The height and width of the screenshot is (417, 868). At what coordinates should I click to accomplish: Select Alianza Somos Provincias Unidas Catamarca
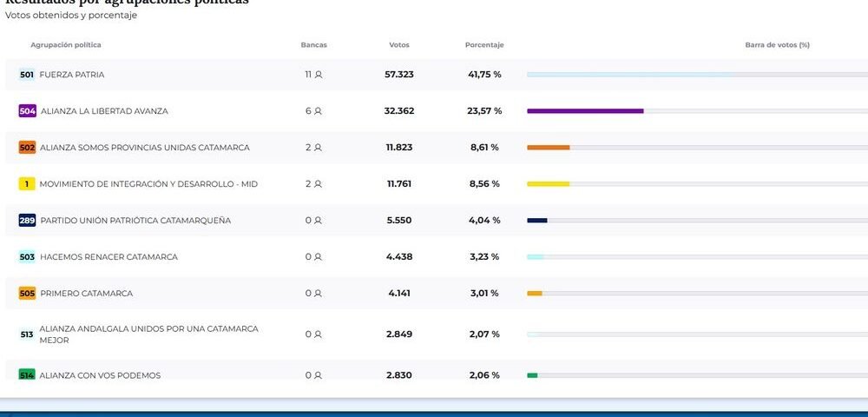(x=144, y=148)
